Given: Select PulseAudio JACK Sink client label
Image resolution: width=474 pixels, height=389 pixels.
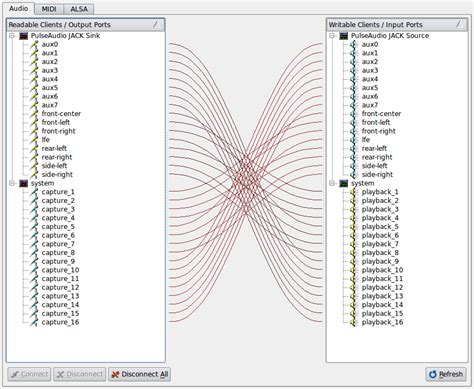Looking at the screenshot, I should tap(65, 36).
